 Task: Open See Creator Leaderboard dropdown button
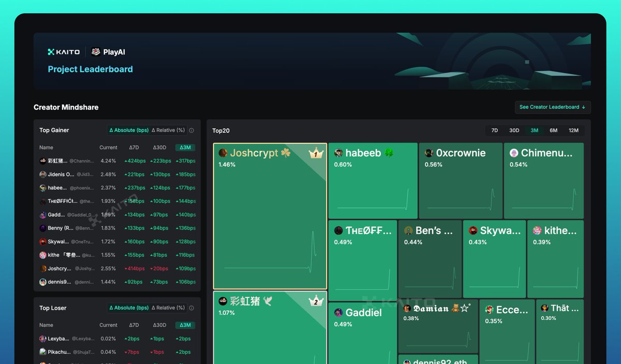553,107
